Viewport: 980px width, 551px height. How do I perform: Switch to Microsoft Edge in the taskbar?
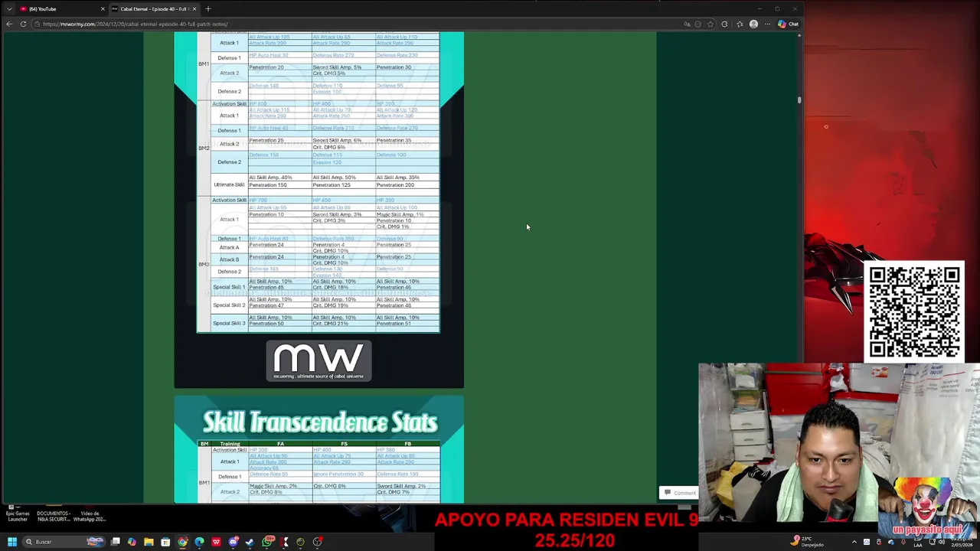pos(199,542)
